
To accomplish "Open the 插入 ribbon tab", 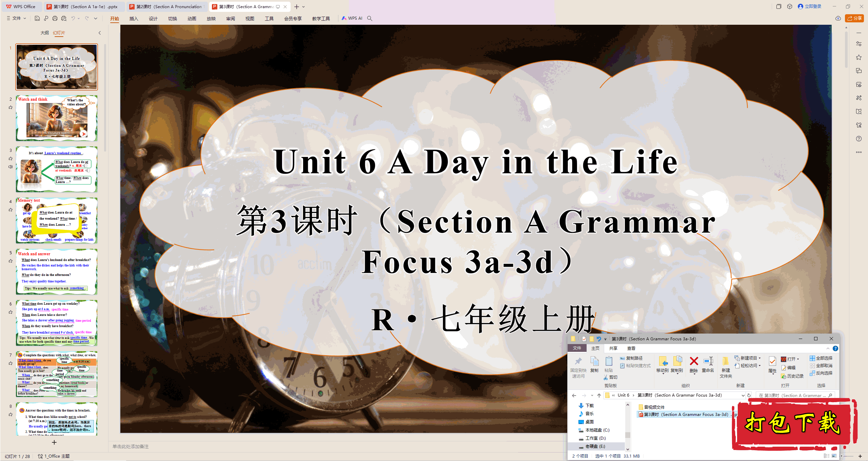I will [134, 19].
